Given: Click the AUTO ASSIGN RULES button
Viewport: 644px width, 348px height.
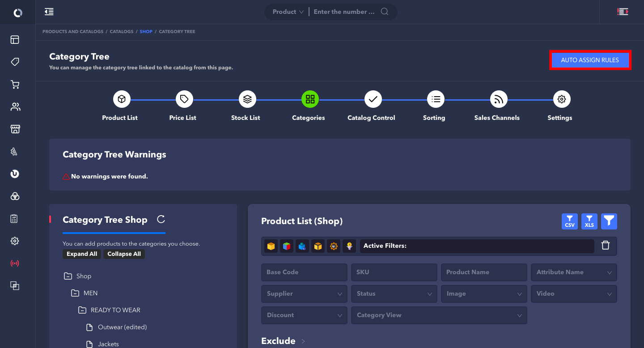Looking at the screenshot, I should pyautogui.click(x=589, y=60).
